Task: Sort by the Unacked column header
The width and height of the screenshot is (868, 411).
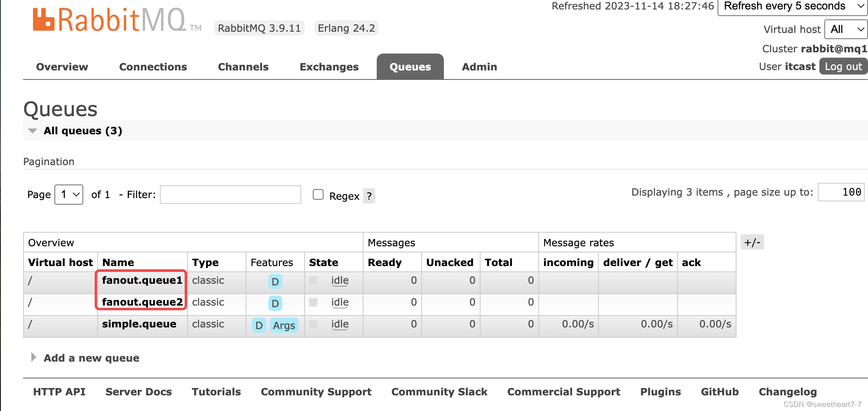Action: click(450, 262)
